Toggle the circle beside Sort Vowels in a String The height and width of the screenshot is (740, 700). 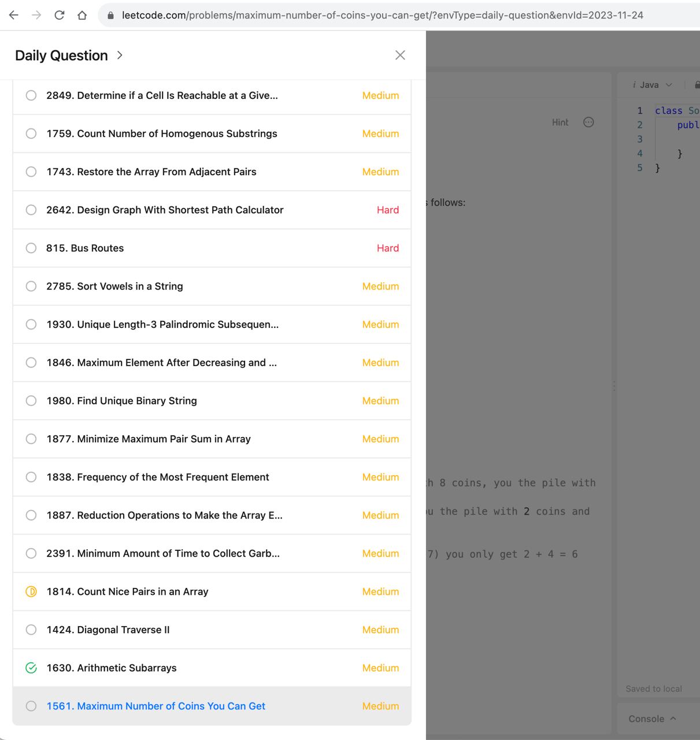31,286
